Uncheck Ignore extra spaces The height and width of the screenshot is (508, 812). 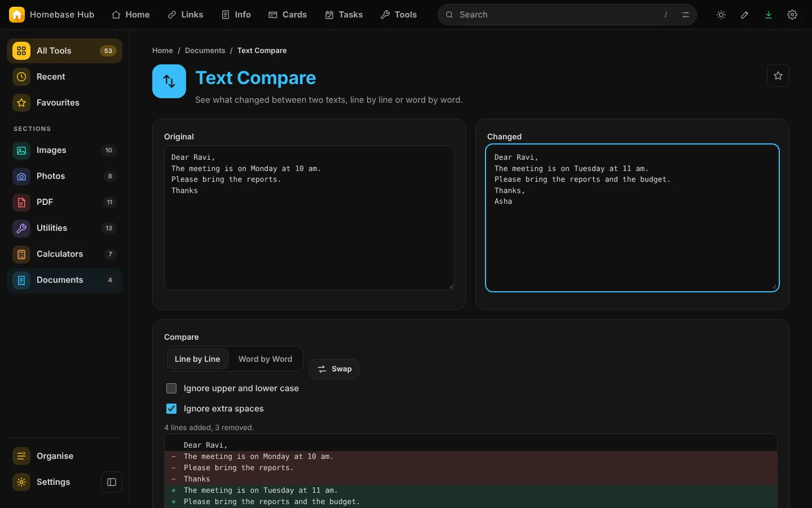click(x=171, y=409)
